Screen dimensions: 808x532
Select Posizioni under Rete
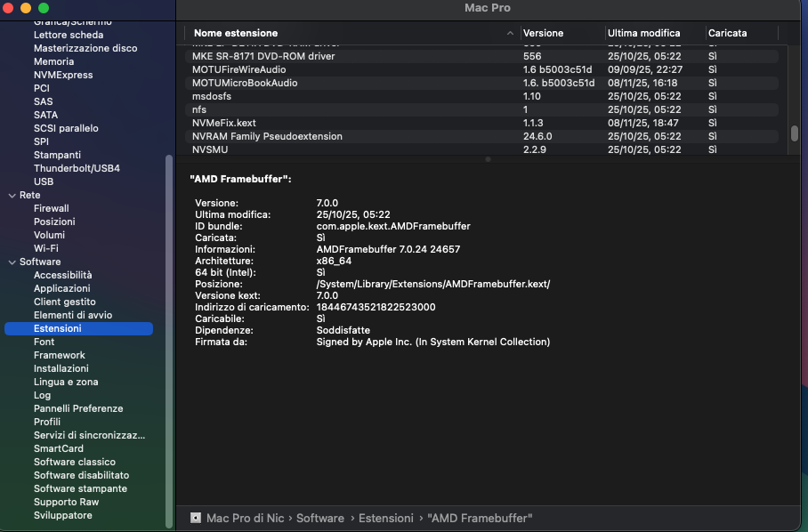(54, 222)
